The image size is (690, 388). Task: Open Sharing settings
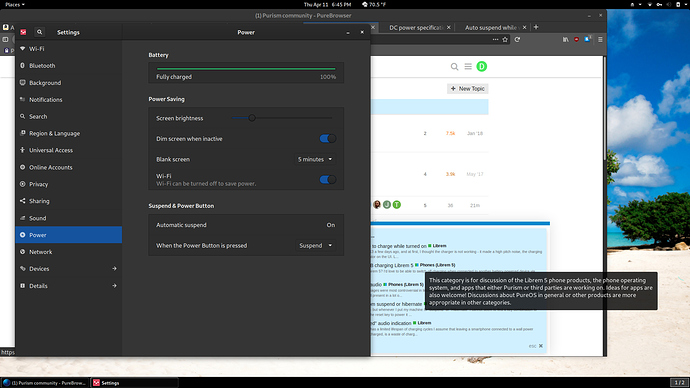click(x=68, y=201)
